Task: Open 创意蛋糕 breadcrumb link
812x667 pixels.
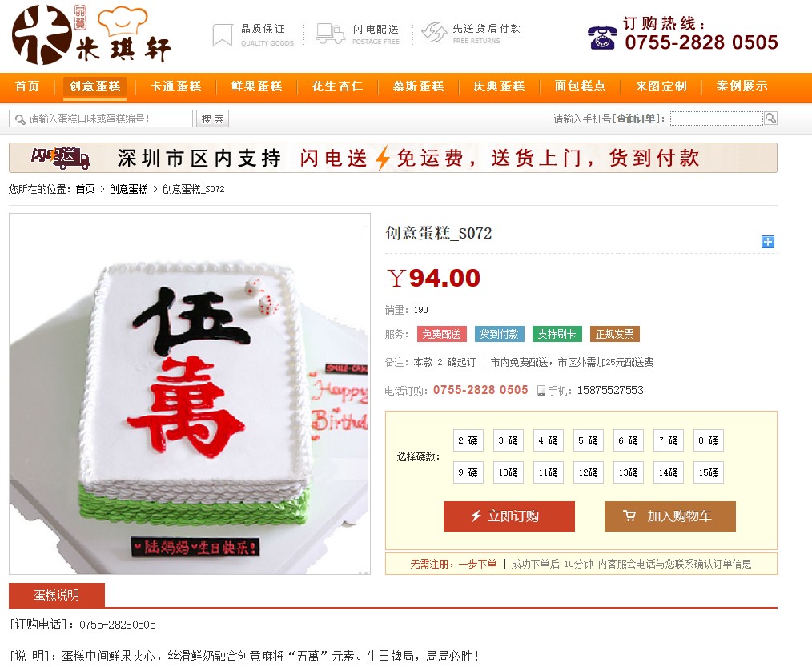Action: (128, 189)
